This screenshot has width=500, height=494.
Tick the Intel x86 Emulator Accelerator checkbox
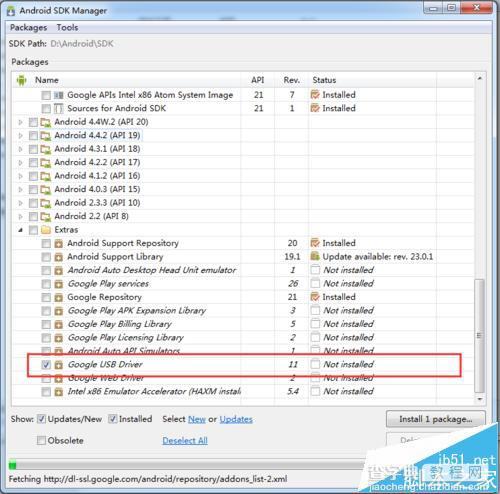click(46, 392)
